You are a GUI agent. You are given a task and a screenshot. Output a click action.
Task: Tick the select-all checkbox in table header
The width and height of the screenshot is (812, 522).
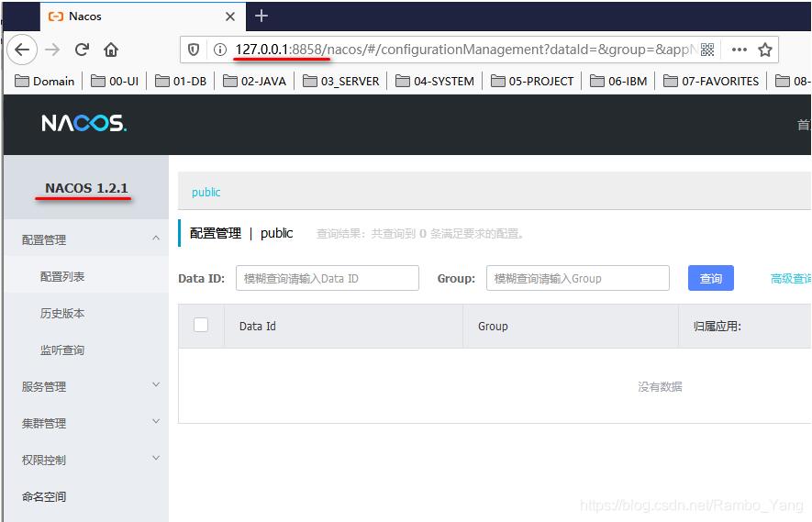tap(201, 325)
